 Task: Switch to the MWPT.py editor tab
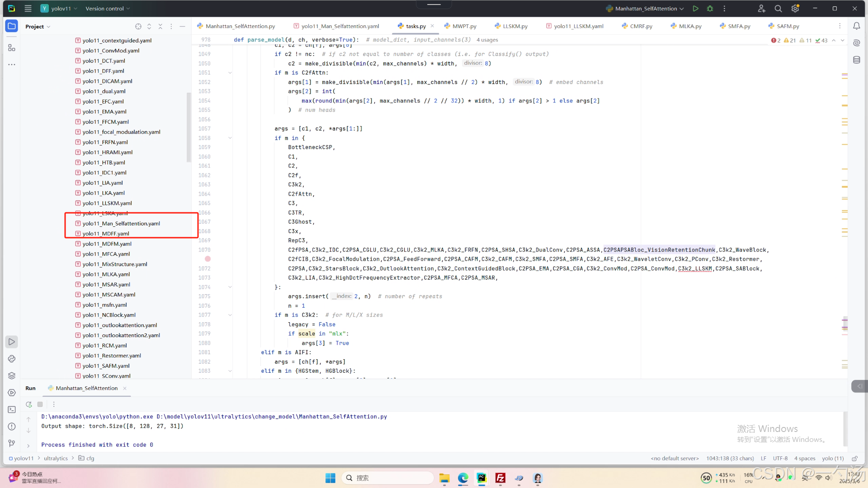(x=464, y=26)
